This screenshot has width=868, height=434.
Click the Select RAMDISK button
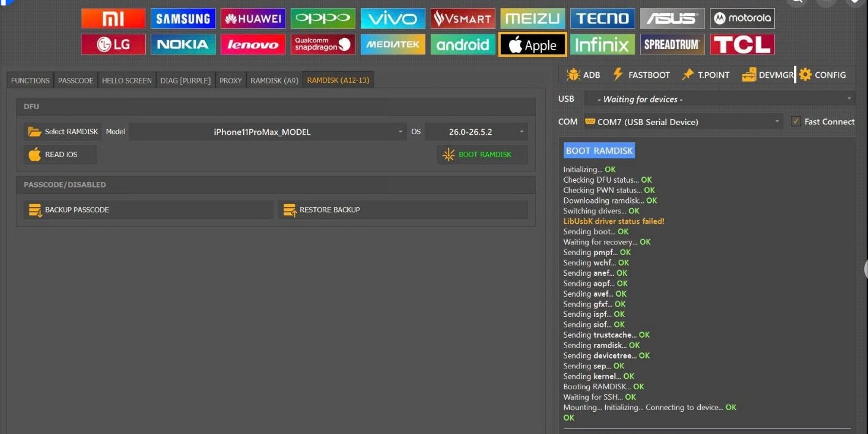pyautogui.click(x=62, y=132)
